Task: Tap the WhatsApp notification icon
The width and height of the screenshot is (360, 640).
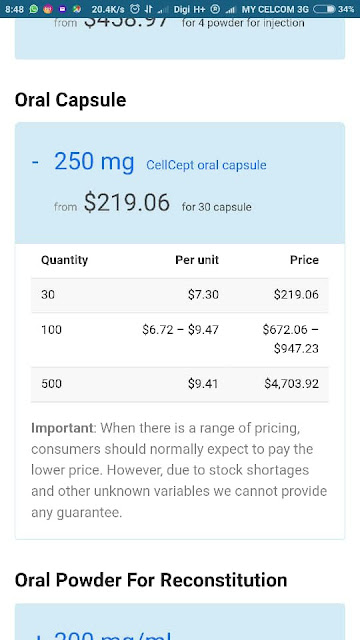Action: click(x=33, y=9)
